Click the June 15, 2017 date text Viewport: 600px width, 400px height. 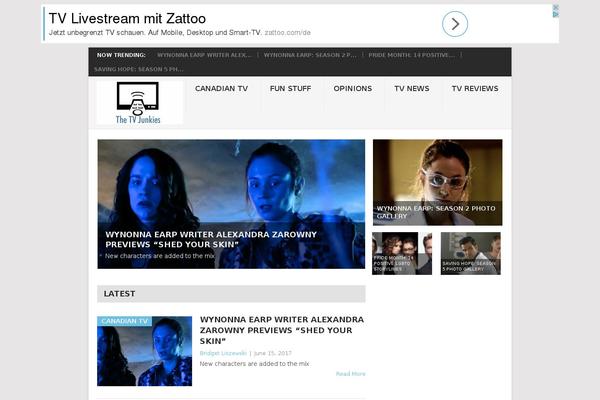pos(272,353)
